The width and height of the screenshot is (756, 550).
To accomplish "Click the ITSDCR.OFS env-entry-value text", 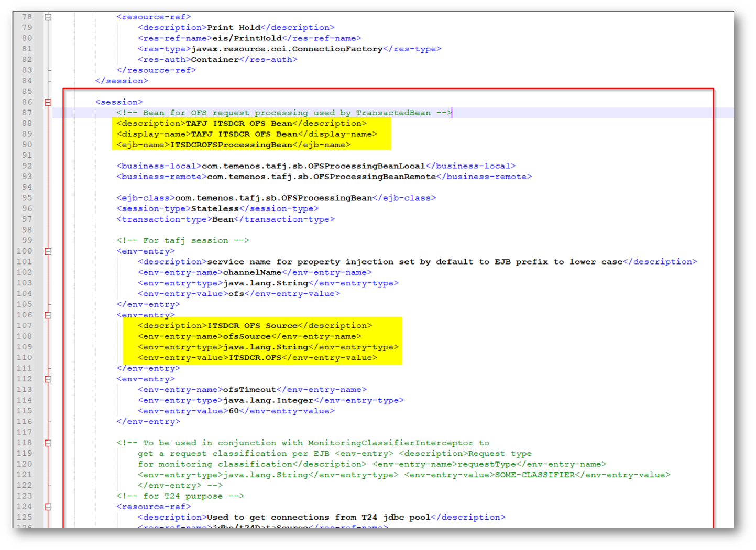I will (x=255, y=358).
